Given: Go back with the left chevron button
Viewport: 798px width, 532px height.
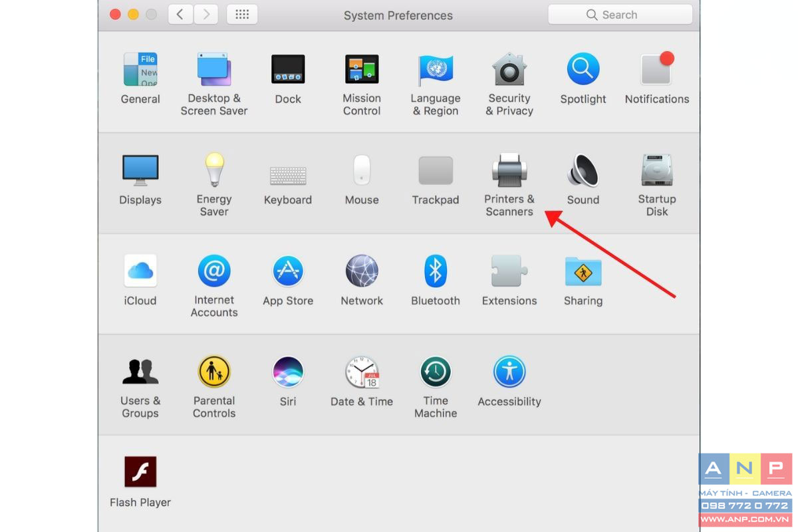Looking at the screenshot, I should (x=181, y=14).
